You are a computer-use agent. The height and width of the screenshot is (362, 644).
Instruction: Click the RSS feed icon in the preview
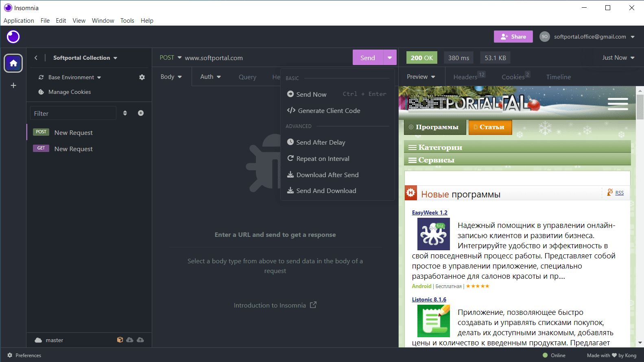(x=610, y=192)
